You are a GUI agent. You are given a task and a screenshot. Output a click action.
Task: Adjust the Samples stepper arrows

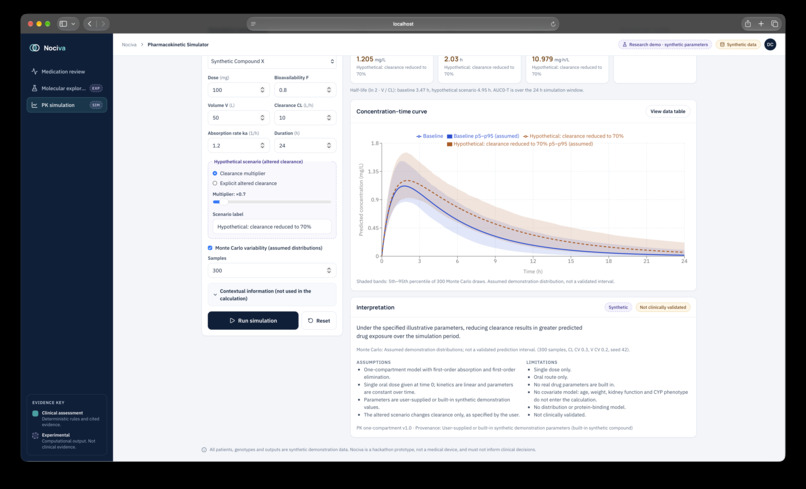(329, 270)
